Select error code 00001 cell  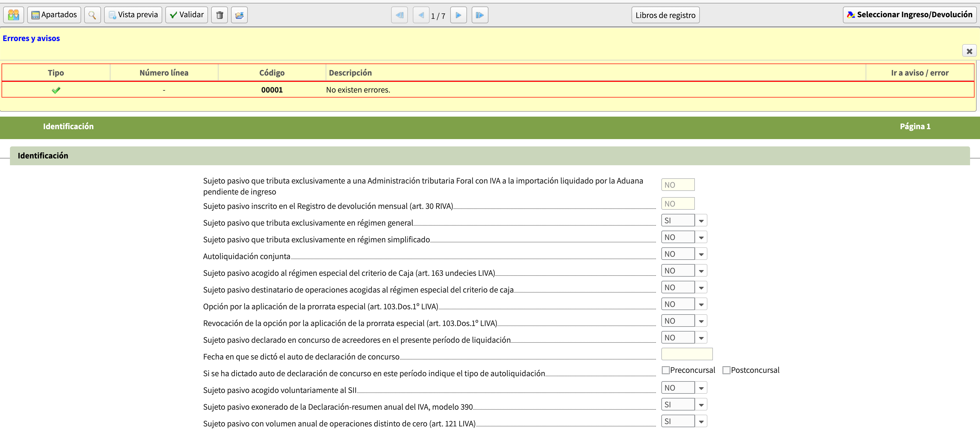272,90
